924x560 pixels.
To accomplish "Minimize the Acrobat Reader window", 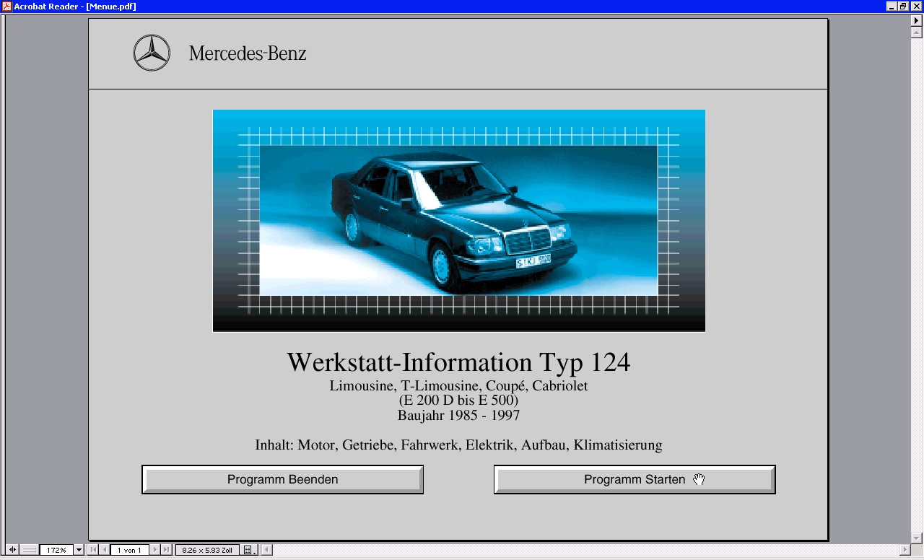I will click(892, 6).
